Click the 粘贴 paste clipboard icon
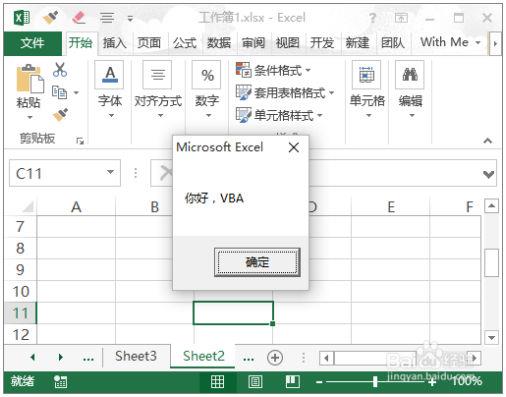The width and height of the screenshot is (506, 397). (30, 78)
